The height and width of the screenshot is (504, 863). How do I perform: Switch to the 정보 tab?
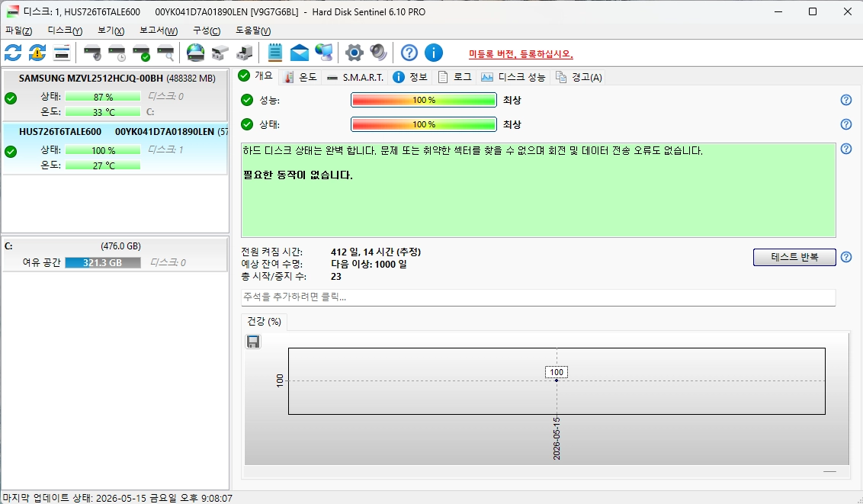tap(410, 77)
